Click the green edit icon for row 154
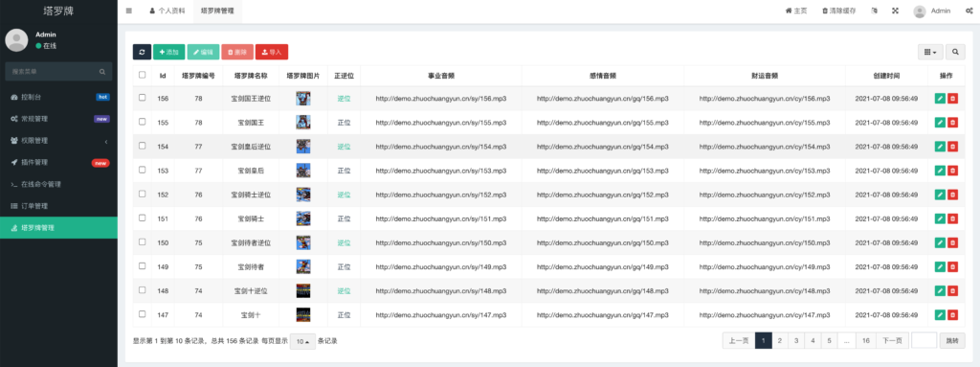980x367 pixels. (940, 147)
